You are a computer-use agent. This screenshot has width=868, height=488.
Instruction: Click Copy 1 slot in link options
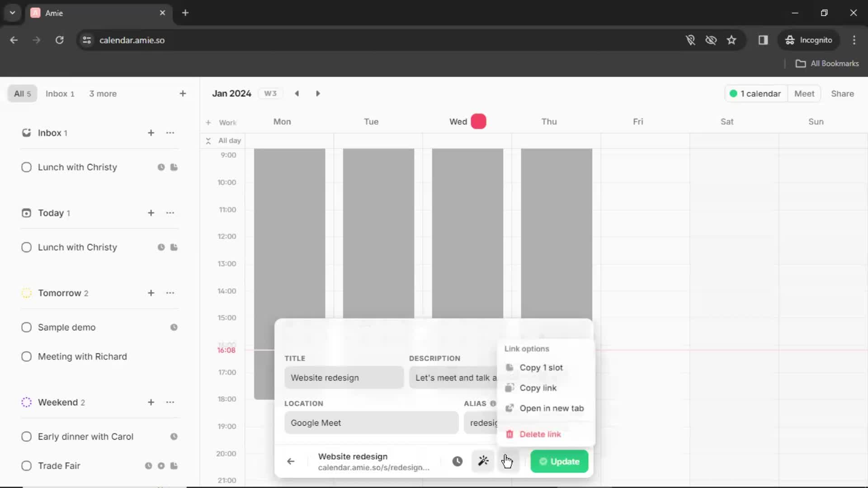541,367
